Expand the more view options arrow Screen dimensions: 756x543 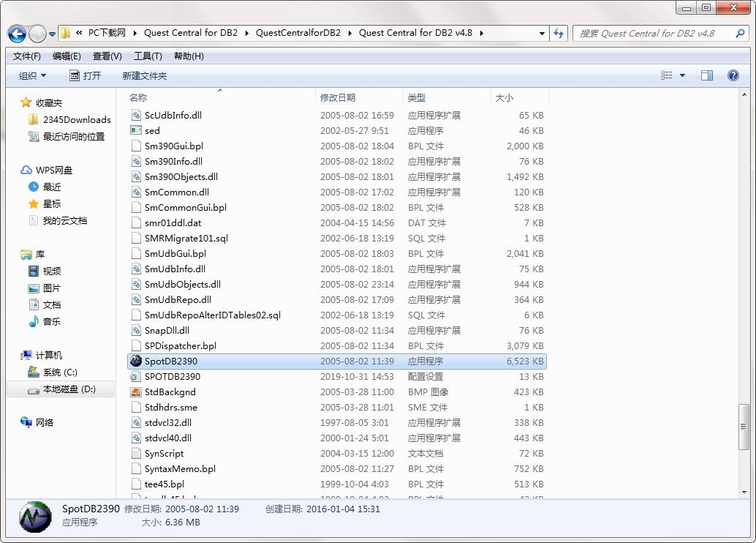point(682,75)
